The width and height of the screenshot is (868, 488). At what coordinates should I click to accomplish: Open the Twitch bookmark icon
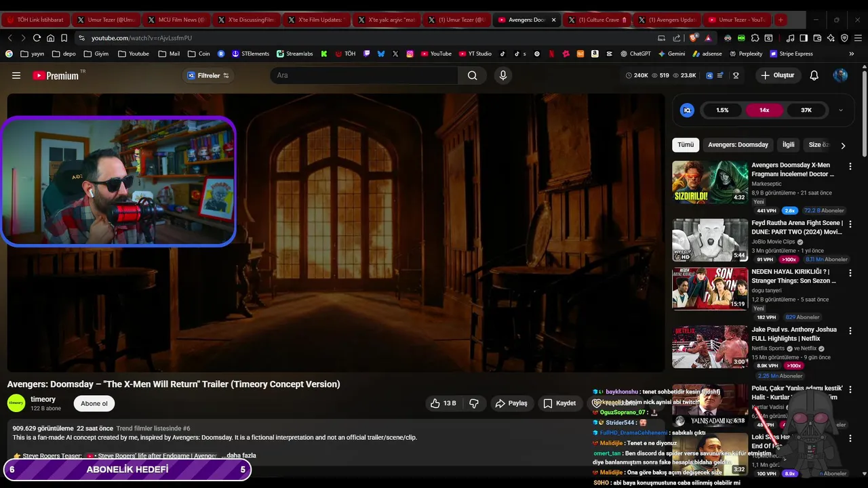367,54
